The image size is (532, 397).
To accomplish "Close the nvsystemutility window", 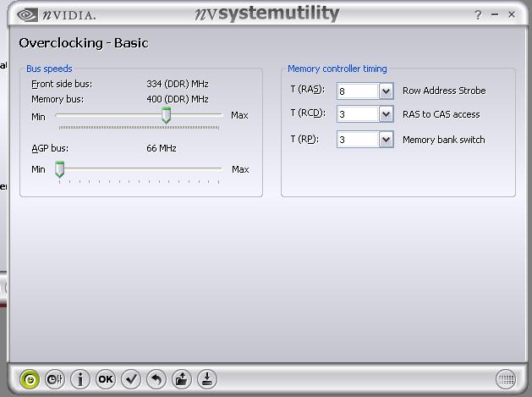I will coord(512,14).
